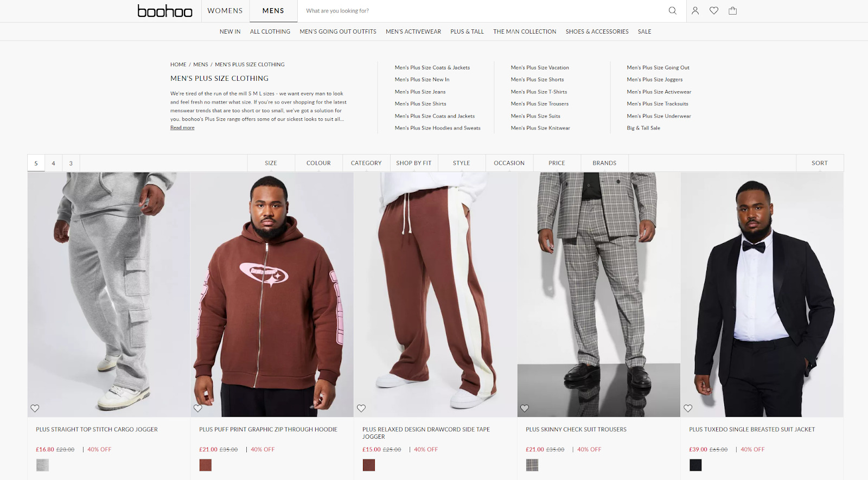Wishlist the Plus Straight Top Stitch Cargo Jogger
This screenshot has width=868, height=480.
coord(35,408)
